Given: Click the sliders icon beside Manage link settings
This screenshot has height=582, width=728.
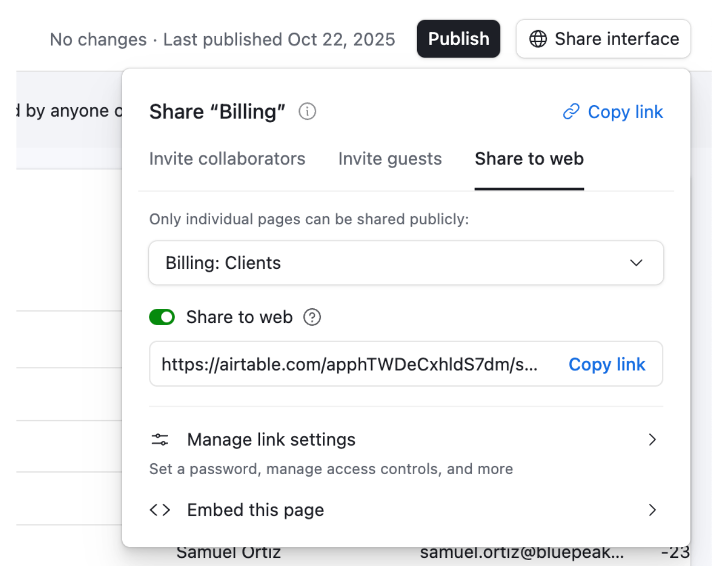Looking at the screenshot, I should click(x=160, y=439).
